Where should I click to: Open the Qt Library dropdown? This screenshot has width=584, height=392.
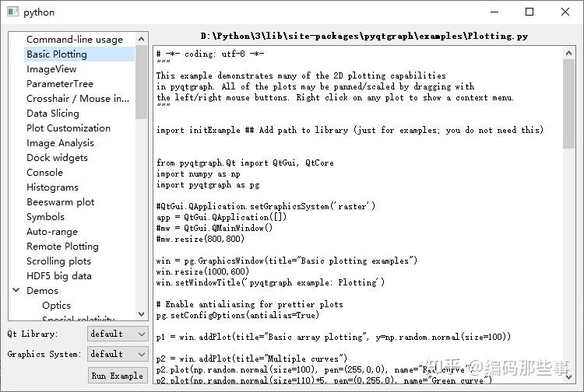point(118,334)
